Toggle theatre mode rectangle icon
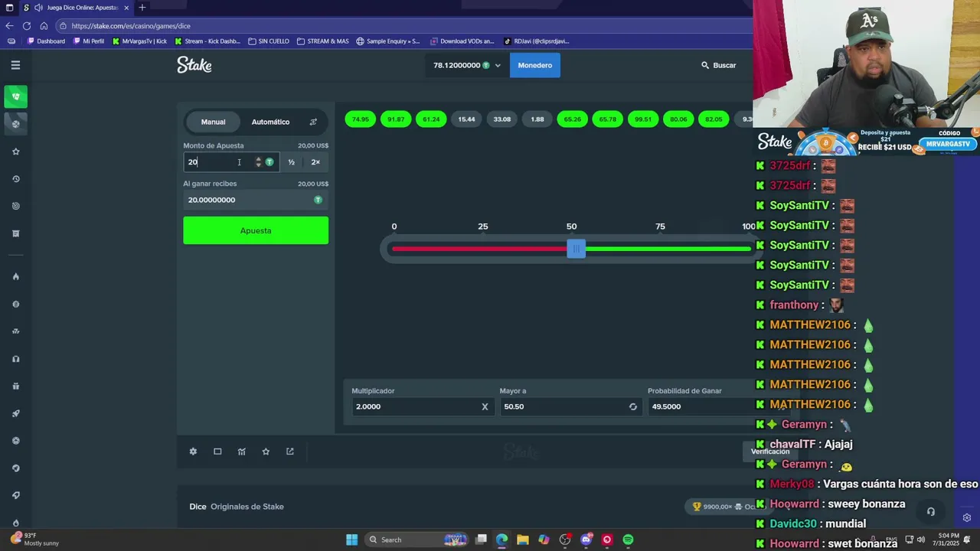 [x=217, y=452]
